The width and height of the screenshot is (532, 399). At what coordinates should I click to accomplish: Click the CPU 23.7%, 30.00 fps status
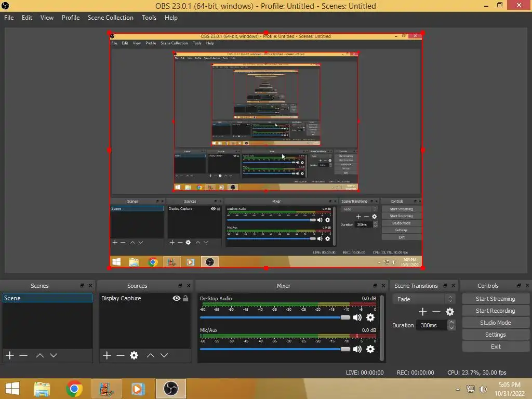tap(477, 373)
